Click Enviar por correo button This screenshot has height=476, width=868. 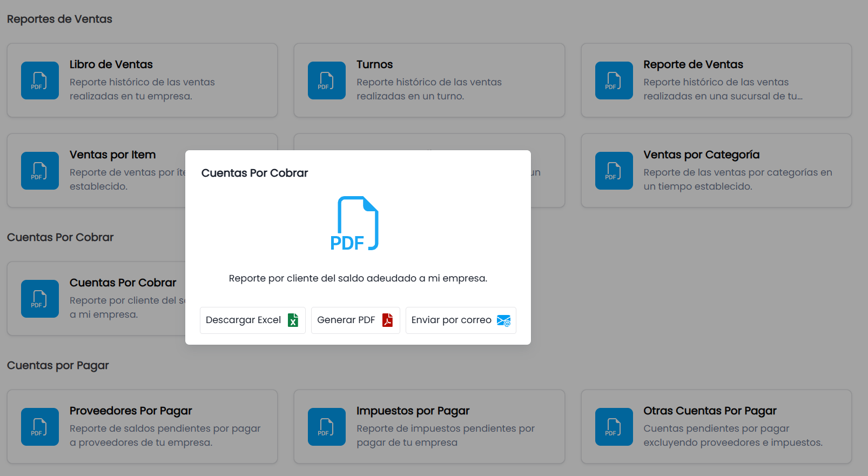point(461,320)
